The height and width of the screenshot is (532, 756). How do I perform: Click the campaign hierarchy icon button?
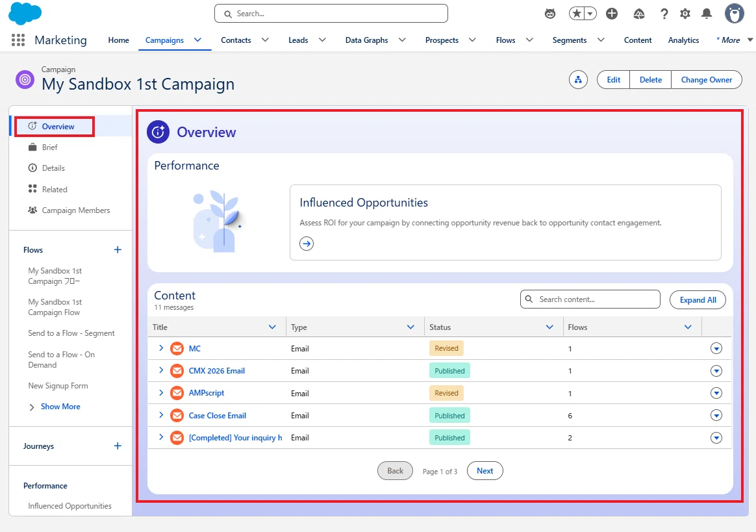[x=578, y=80]
